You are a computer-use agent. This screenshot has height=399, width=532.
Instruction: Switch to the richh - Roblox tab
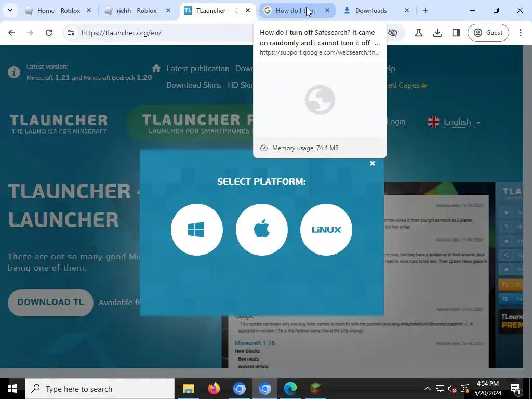(x=137, y=10)
